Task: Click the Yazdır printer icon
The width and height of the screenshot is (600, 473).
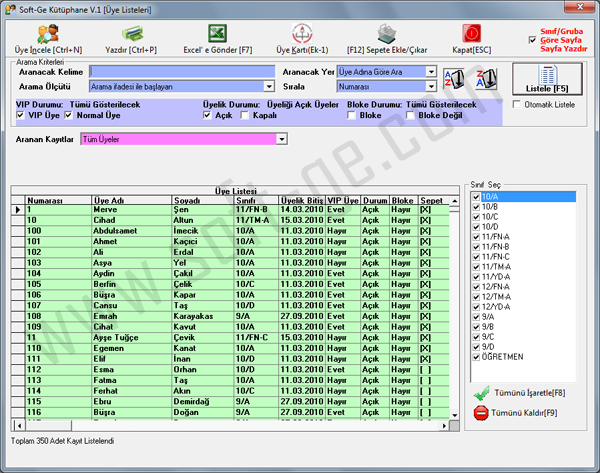Action: click(132, 34)
